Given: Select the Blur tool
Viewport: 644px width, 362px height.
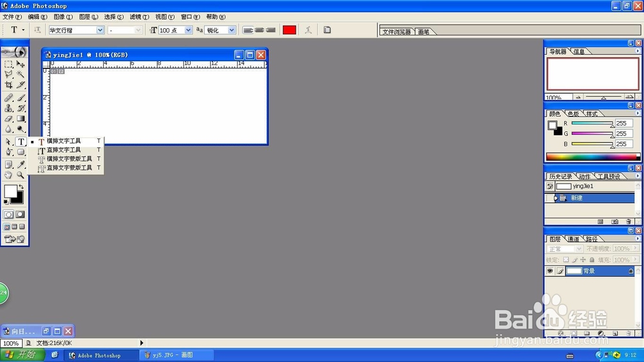Looking at the screenshot, I should pos(8,129).
